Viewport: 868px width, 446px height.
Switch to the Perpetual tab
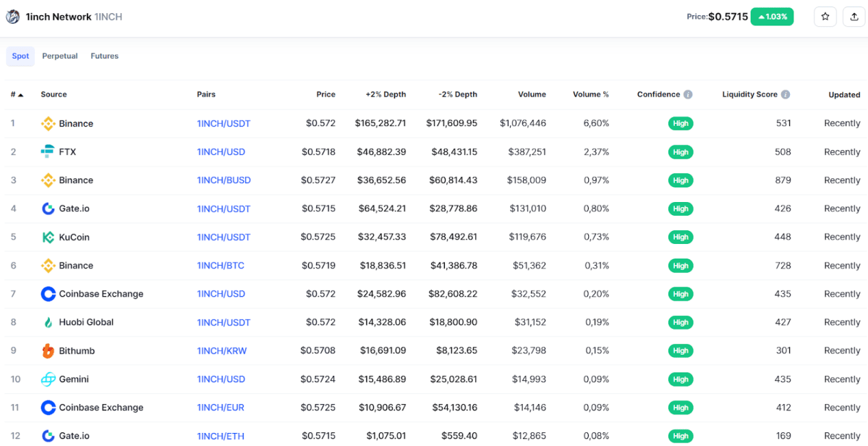[x=60, y=56]
